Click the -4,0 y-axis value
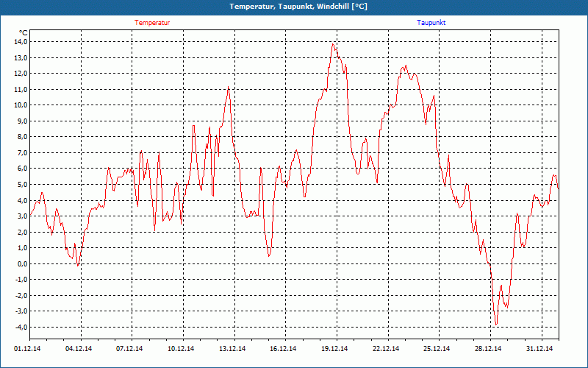 (x=21, y=327)
